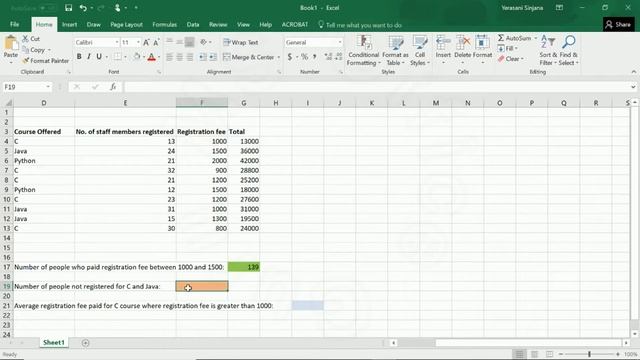Apply Percent style format
This screenshot has width=640, height=360.
pos(304,57)
